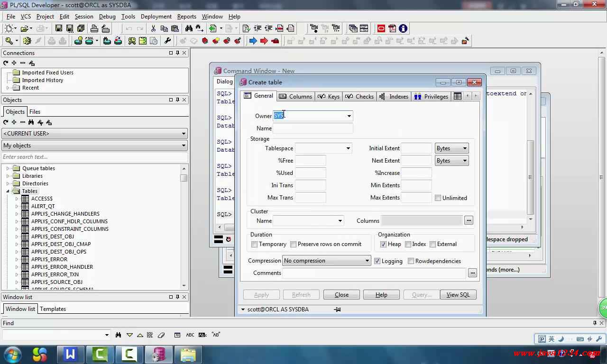Click the red arrow toolbar icon
Viewport: 607px width, 364px height.
tap(264, 41)
